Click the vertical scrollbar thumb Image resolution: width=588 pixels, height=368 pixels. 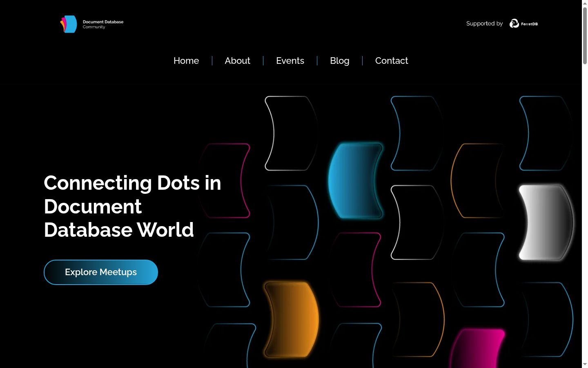[x=585, y=36]
